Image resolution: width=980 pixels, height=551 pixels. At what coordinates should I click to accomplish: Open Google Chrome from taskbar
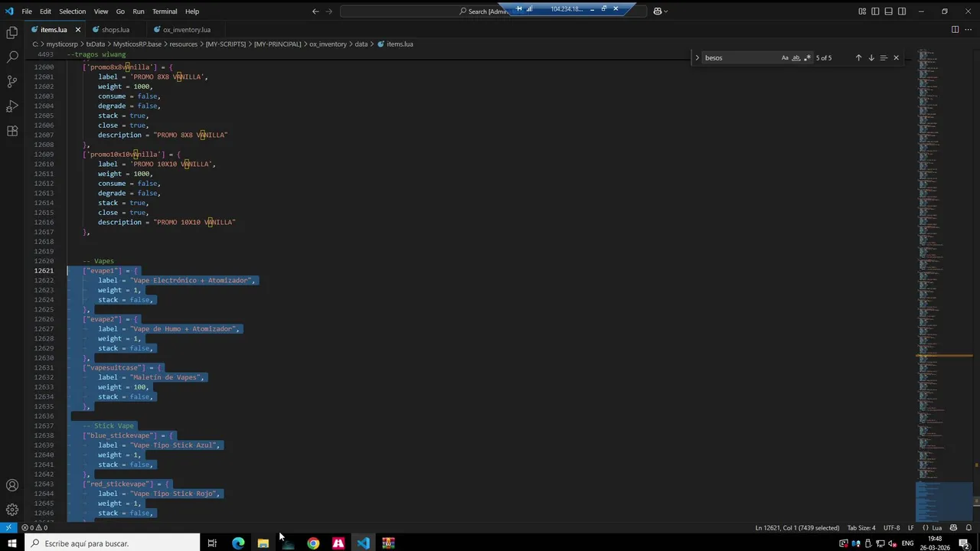coord(313,543)
